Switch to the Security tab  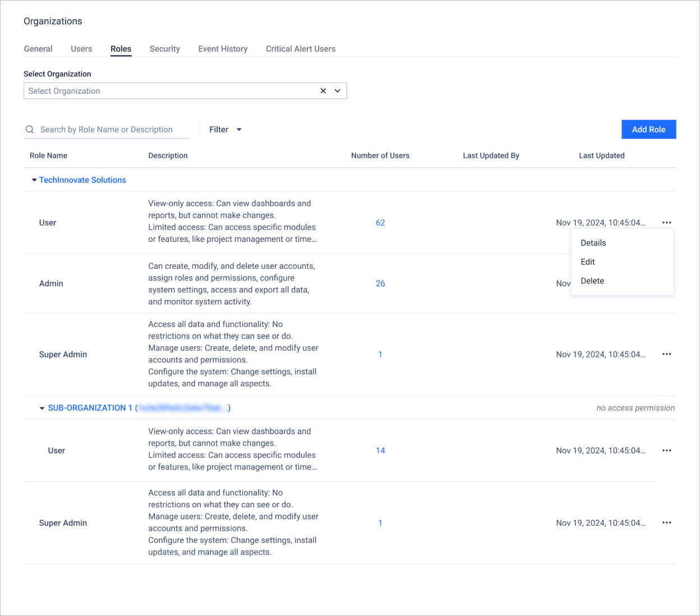164,49
